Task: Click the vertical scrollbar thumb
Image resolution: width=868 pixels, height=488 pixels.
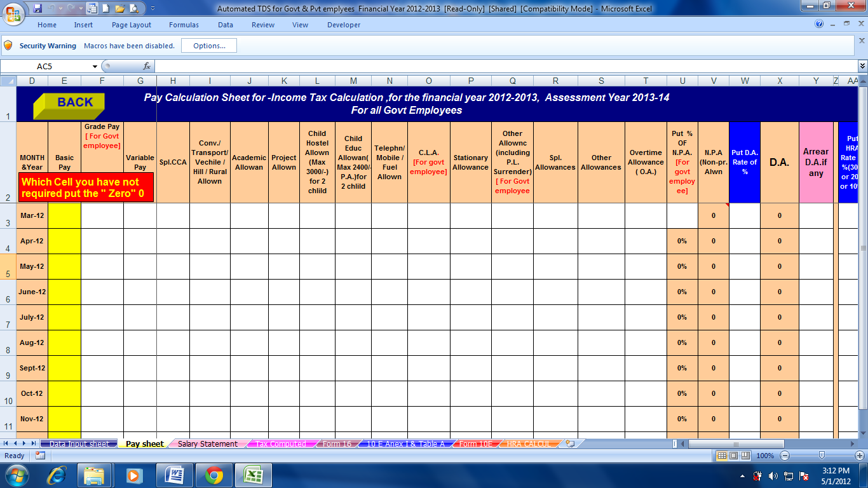Action: pyautogui.click(x=862, y=248)
